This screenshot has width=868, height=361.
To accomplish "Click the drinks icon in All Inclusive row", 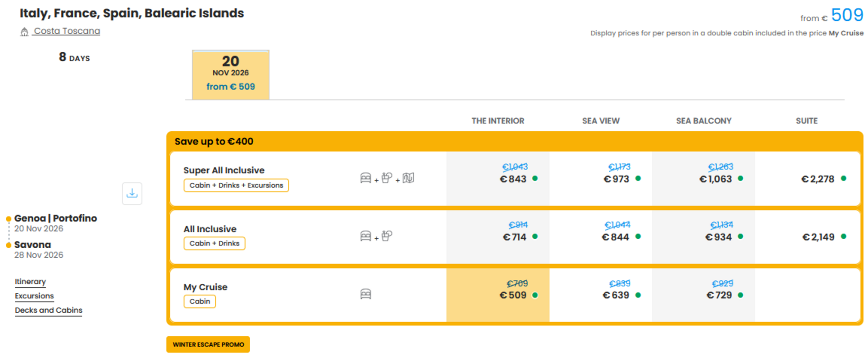I will (387, 236).
